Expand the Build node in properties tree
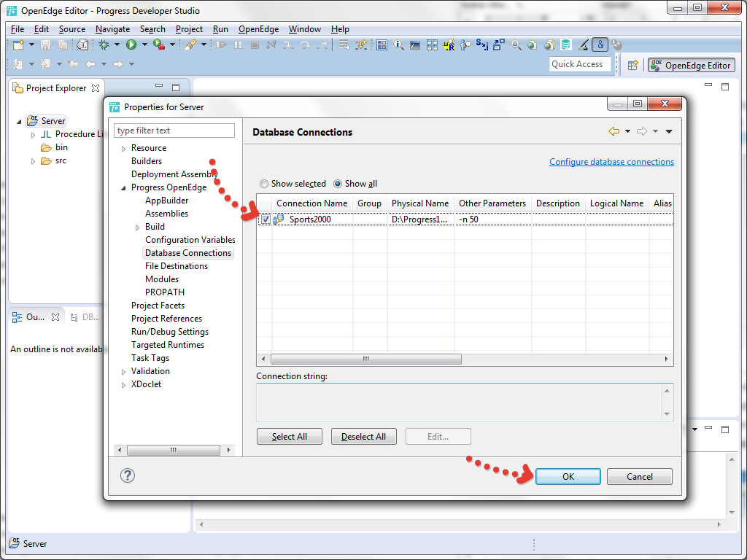 (x=137, y=227)
